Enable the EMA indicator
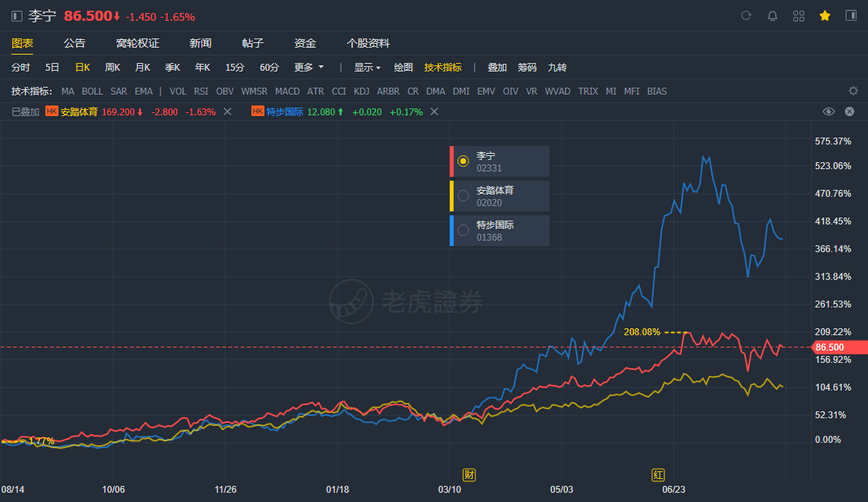The image size is (868, 502). point(143,91)
